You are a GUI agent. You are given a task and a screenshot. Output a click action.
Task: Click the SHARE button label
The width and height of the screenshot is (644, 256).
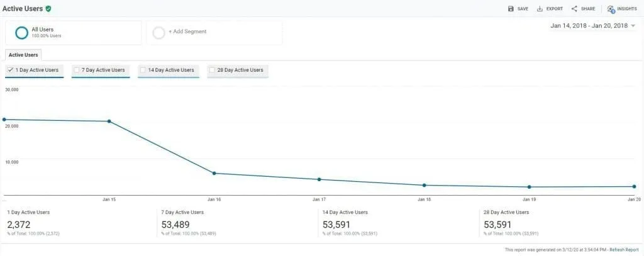pos(588,9)
